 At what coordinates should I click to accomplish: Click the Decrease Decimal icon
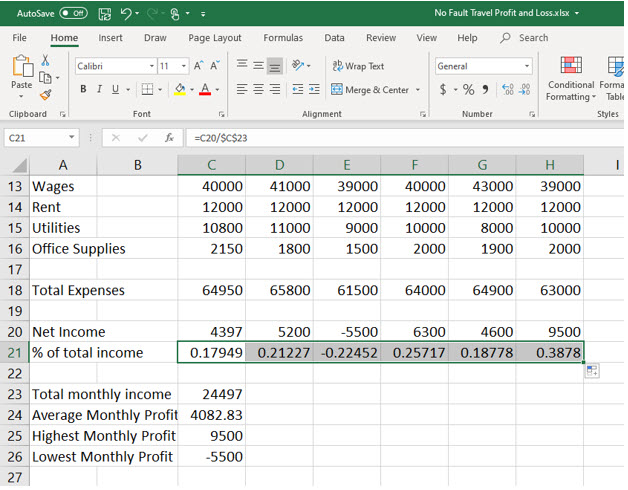pyautogui.click(x=524, y=89)
